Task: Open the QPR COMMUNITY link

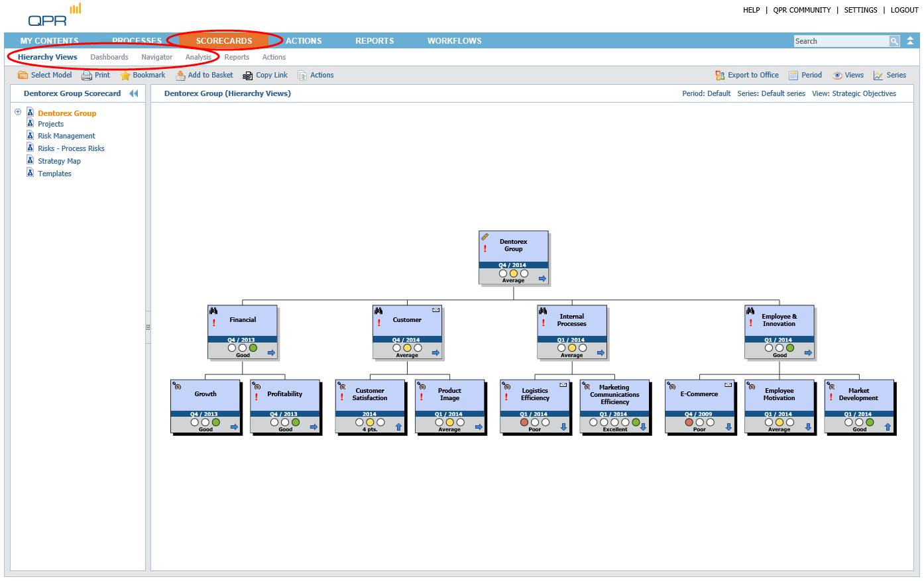Action: pos(801,10)
